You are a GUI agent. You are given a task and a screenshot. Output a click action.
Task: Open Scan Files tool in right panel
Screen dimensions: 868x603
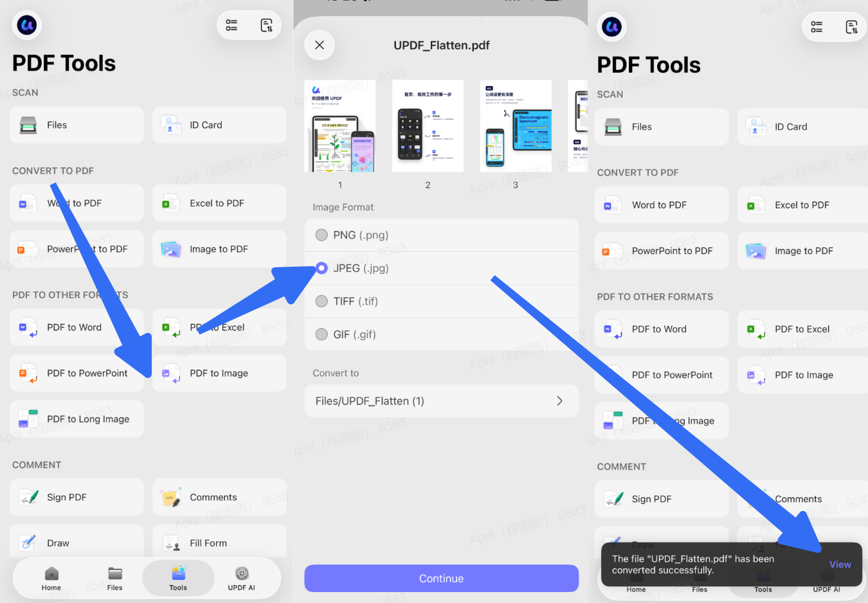(662, 127)
